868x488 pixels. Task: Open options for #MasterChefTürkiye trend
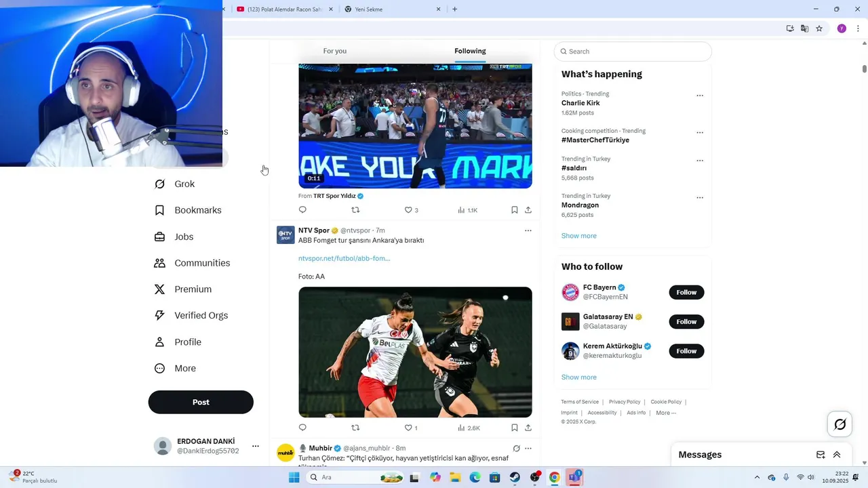(x=700, y=132)
